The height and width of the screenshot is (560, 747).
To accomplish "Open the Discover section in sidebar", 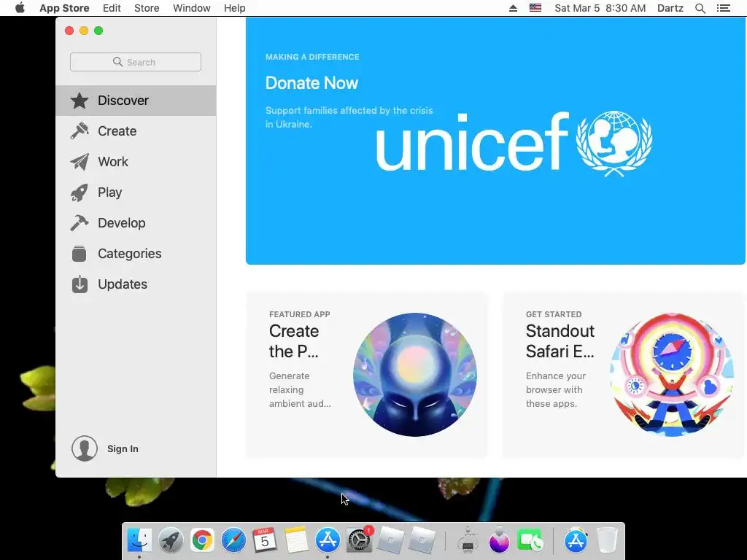I will pyautogui.click(x=136, y=101).
